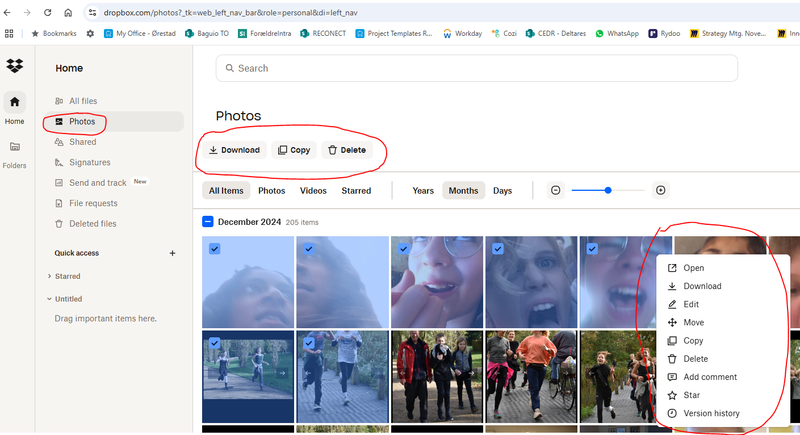Uncheck the second photo in the top row
Screen dimensions: 800x435
click(x=309, y=249)
